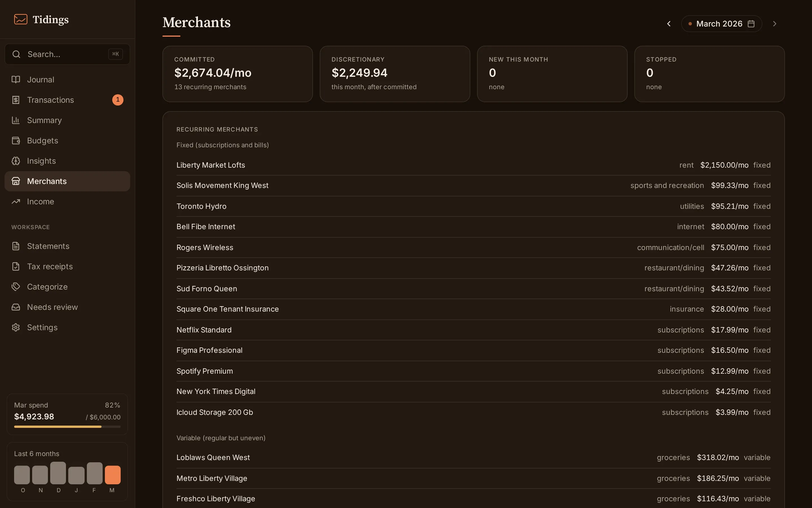The height and width of the screenshot is (508, 812).
Task: Click the Tidings envelope logo icon
Action: pyautogui.click(x=21, y=19)
